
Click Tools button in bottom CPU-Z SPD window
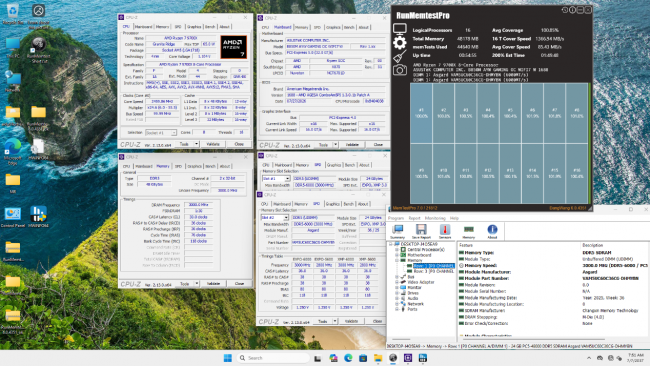[323, 321]
